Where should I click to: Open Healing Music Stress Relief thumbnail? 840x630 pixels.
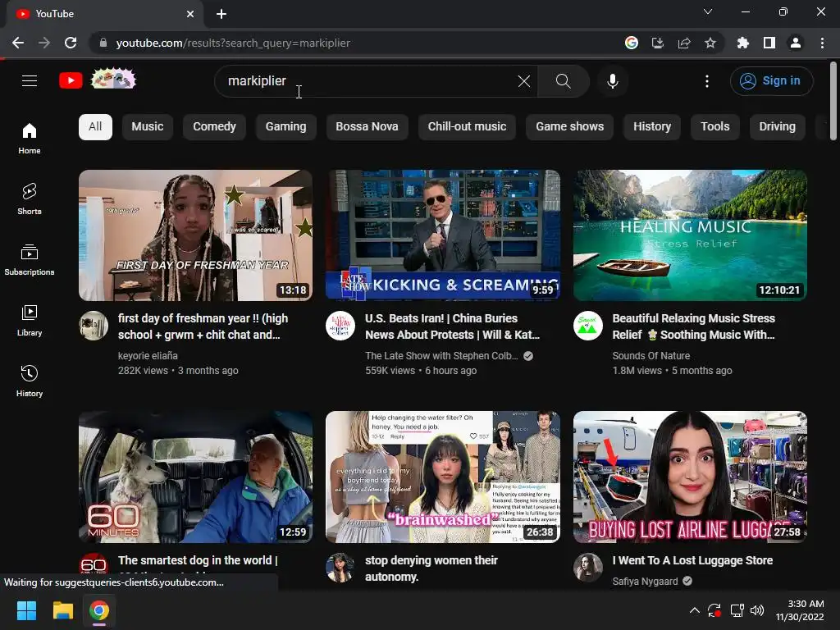point(690,235)
